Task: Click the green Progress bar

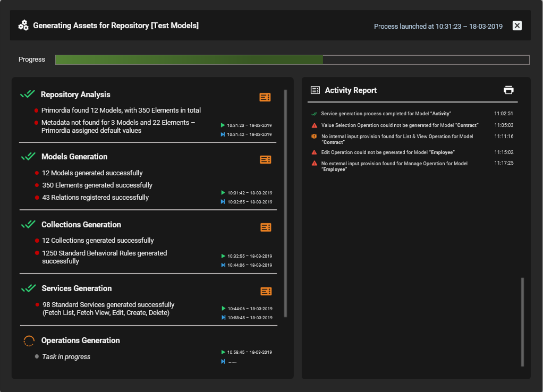Action: (x=189, y=59)
